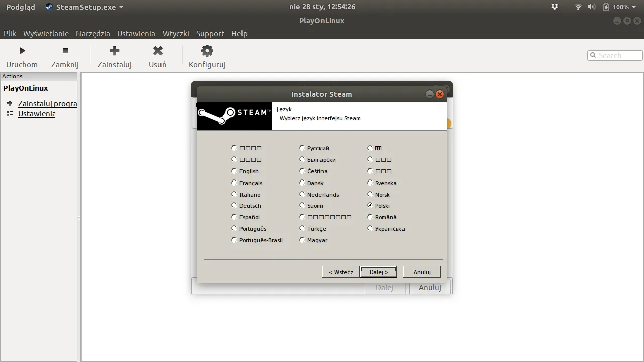
Task: Click the list icon beside Ustawienia in sidebar
Action: point(9,113)
